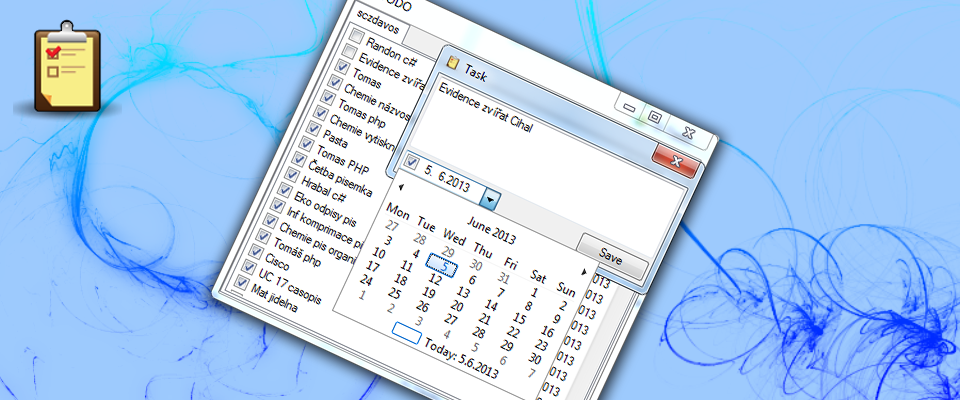This screenshot has width=960, height=400.
Task: Select day 17 in the June calendar
Action: [372, 267]
